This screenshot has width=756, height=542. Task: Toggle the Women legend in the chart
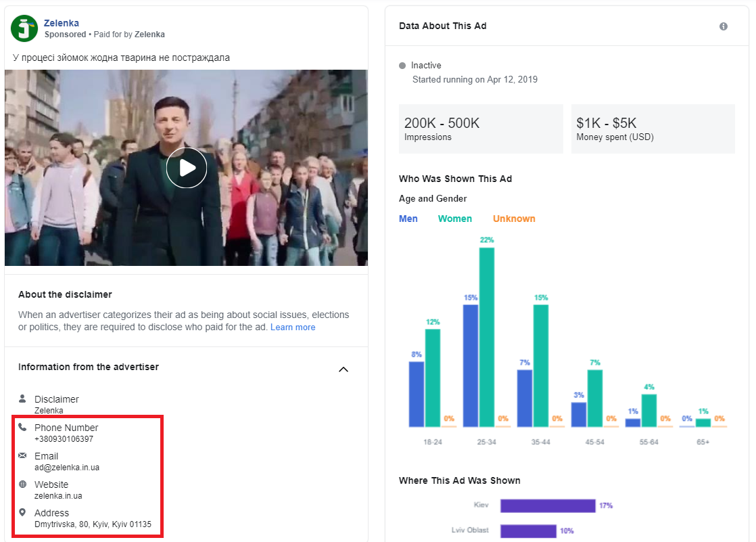coord(455,219)
